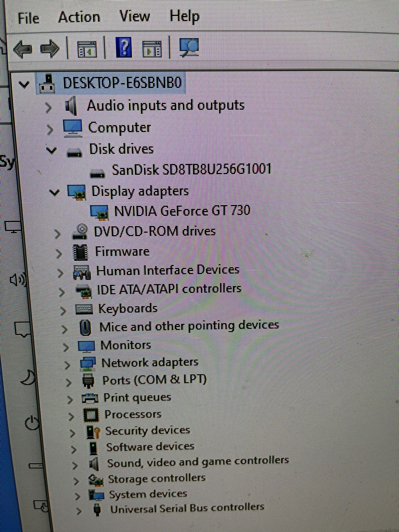Click the Security devices key icon

(93, 432)
